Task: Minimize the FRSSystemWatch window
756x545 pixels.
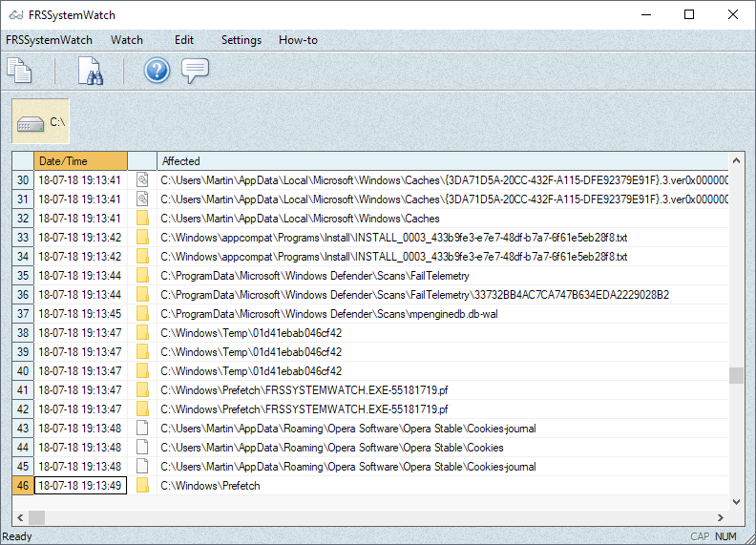Action: pyautogui.click(x=646, y=14)
